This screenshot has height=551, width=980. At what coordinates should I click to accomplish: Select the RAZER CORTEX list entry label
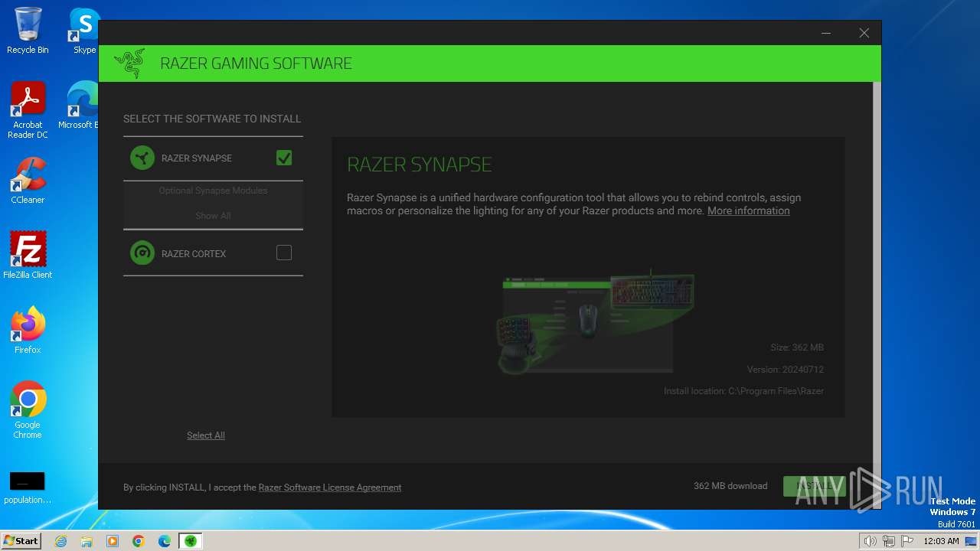[x=194, y=254]
